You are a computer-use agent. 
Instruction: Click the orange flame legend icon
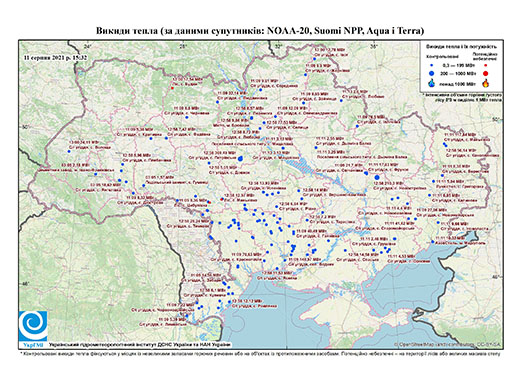click(x=486, y=83)
